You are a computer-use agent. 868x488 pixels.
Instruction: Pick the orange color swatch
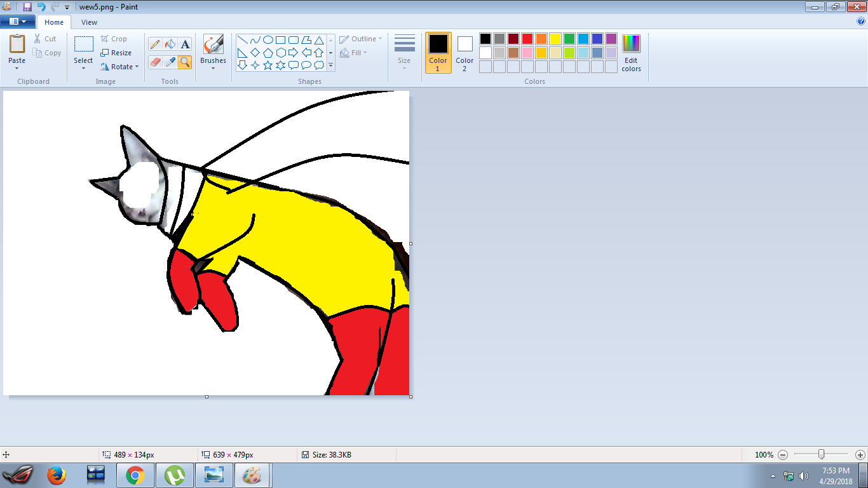(x=541, y=39)
